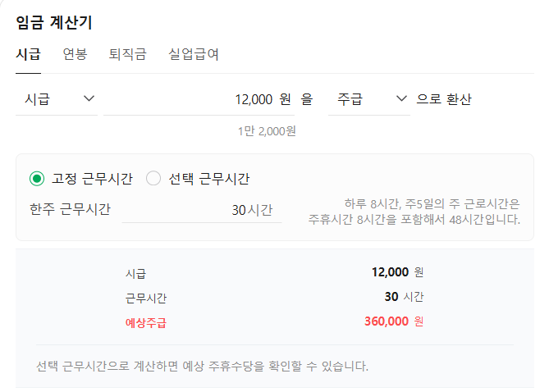
Task: Select the 시급 tab under the title
Action: [x=28, y=55]
